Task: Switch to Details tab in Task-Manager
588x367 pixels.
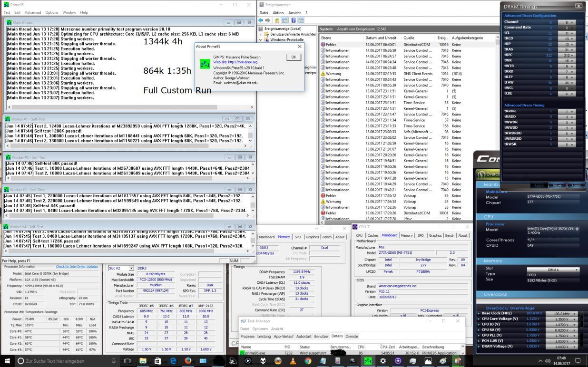Action: tap(337, 336)
